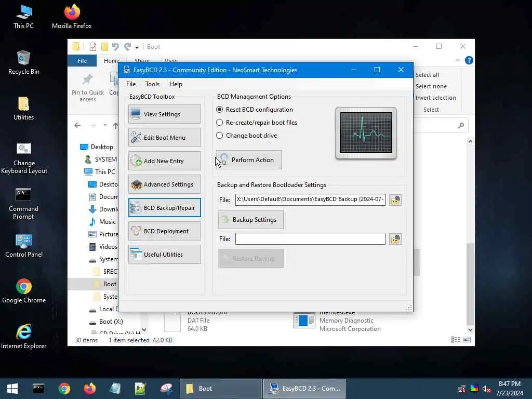Click Properties checkmark icon in Explorer title
The width and height of the screenshot is (532, 399).
click(x=92, y=46)
